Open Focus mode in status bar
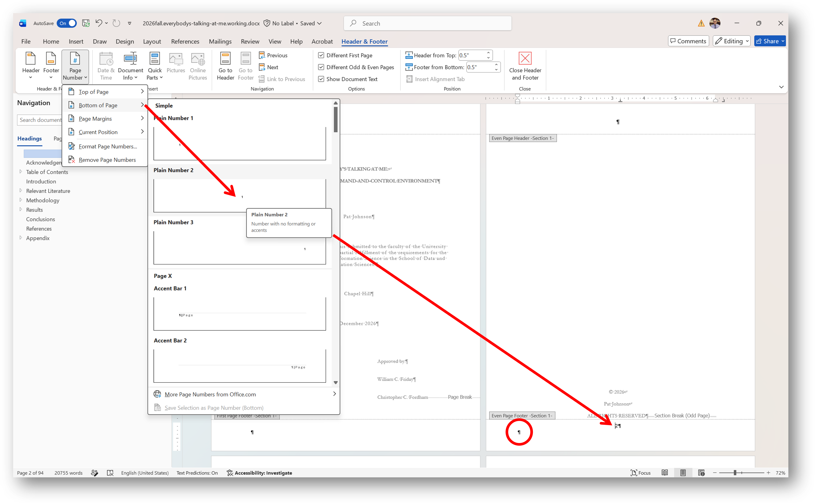 click(640, 473)
